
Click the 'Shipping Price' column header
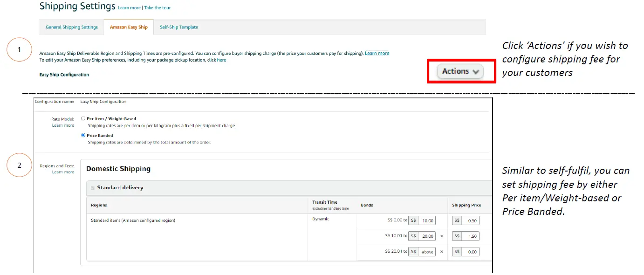[x=466, y=205]
